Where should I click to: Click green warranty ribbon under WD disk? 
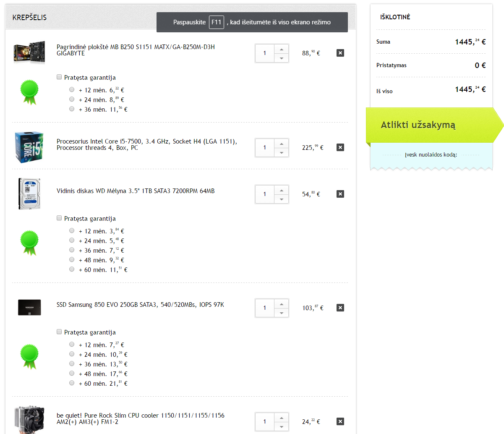(29, 243)
